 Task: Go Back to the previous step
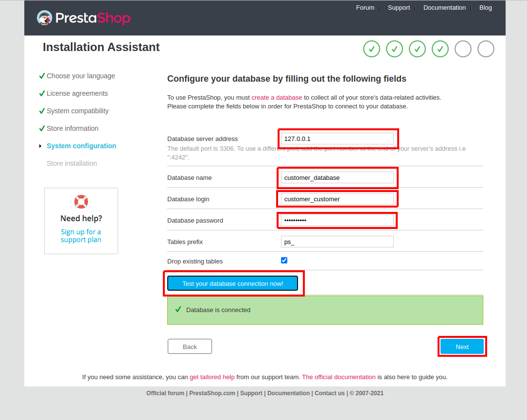[x=190, y=347]
